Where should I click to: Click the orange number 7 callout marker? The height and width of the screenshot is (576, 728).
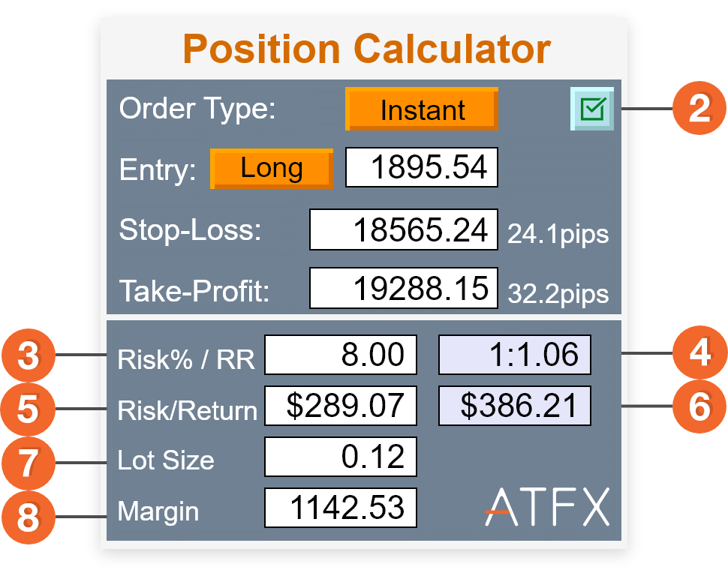coord(29,463)
